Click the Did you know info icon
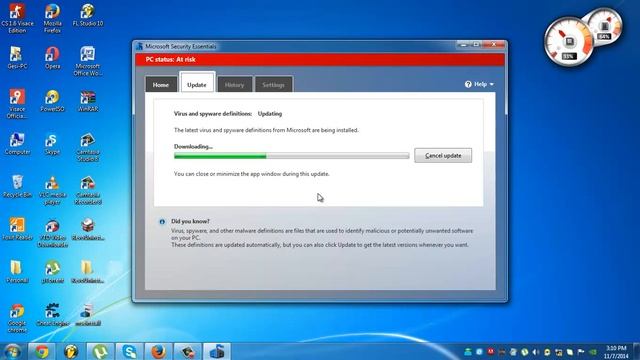 pyautogui.click(x=162, y=222)
